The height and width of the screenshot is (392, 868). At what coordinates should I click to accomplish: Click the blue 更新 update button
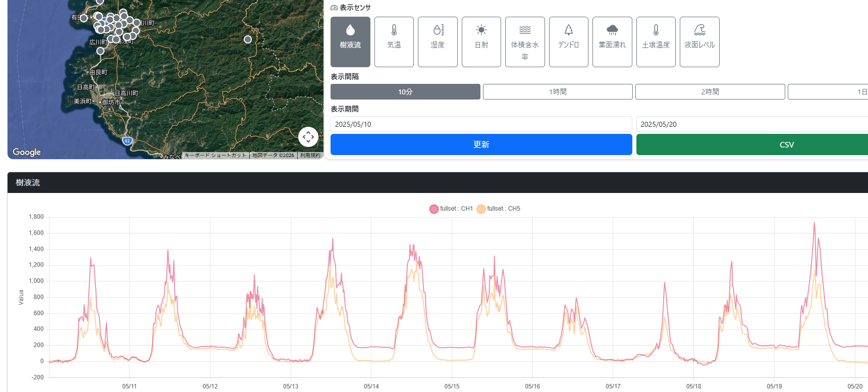pyautogui.click(x=481, y=144)
